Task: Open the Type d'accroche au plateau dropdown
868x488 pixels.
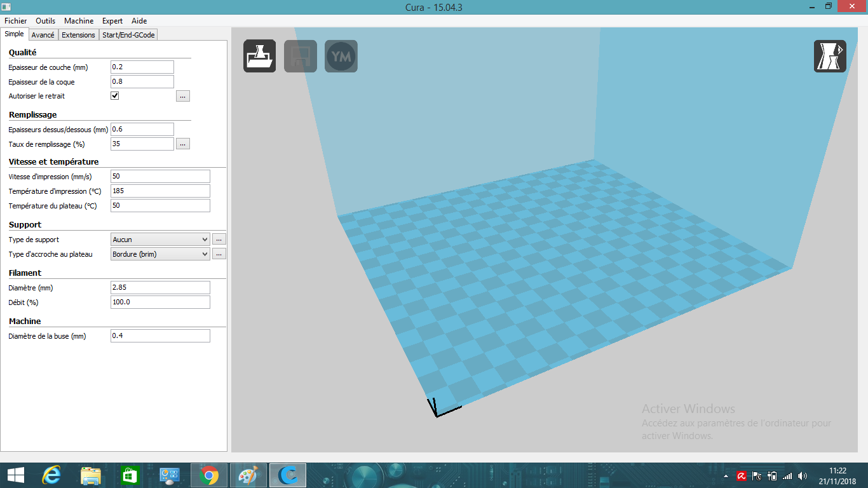Action: coord(160,254)
